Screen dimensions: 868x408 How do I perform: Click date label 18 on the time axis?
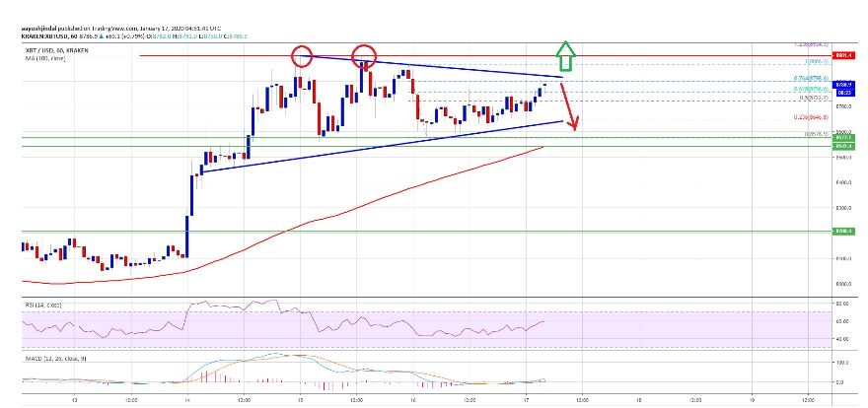639,398
